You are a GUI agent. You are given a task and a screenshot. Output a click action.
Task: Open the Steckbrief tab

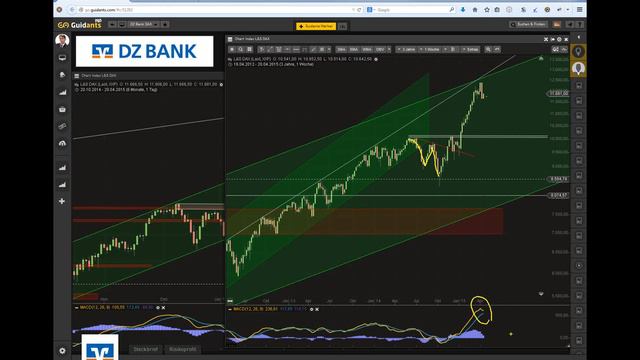click(146, 349)
